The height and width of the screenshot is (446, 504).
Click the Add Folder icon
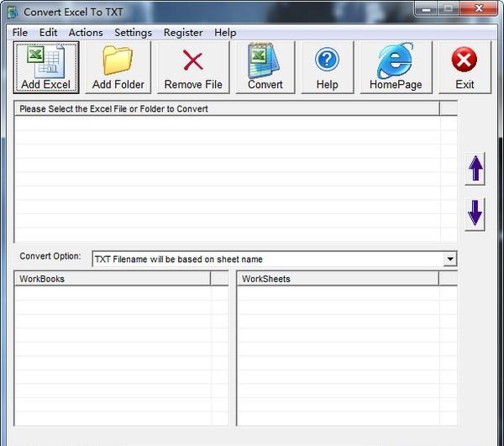[118, 67]
